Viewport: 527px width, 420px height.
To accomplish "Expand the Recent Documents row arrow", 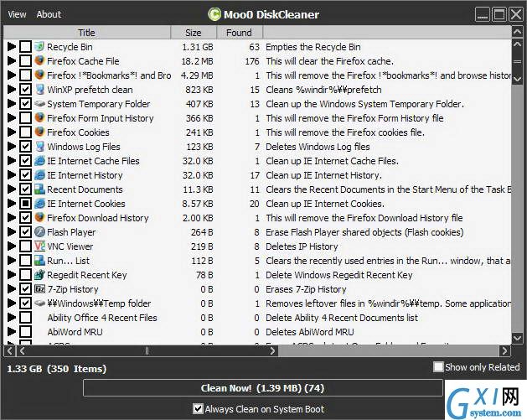I will (12, 189).
